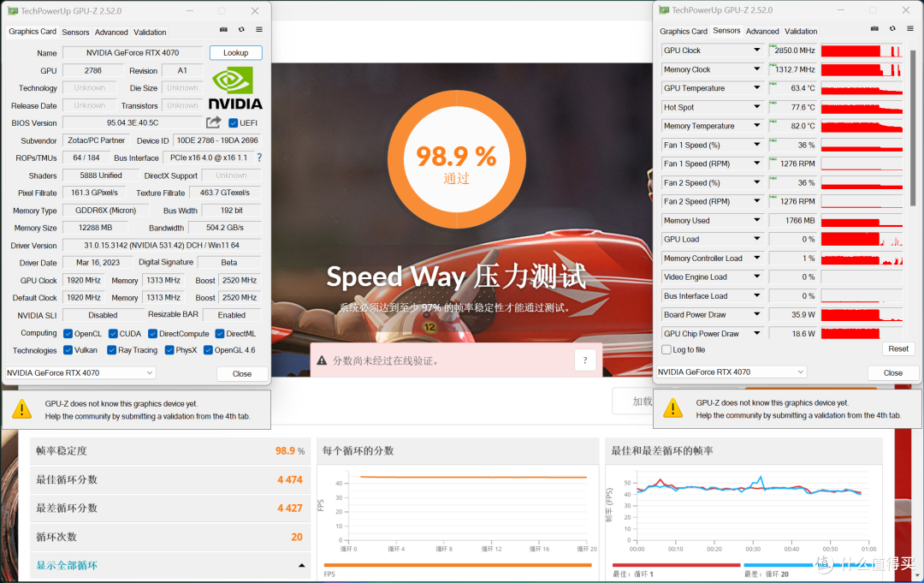Switch to Sensors tab in left GPU-Z window
The width and height of the screenshot is (924, 583).
point(75,32)
